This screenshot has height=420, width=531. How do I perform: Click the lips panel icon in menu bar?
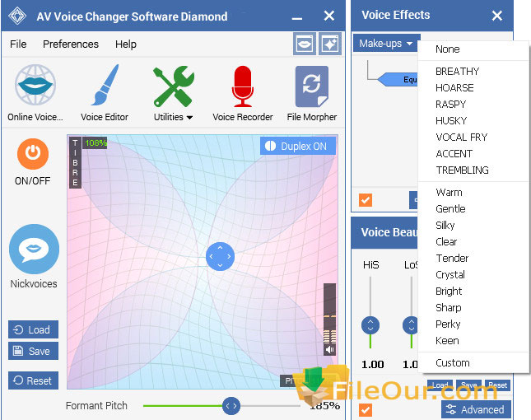tap(305, 44)
